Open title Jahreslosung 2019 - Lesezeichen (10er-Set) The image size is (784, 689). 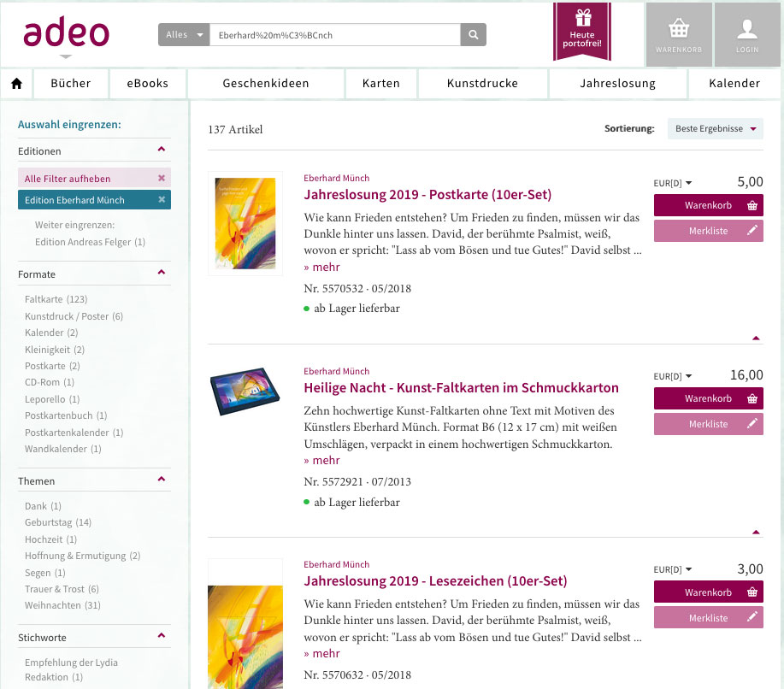(x=435, y=581)
